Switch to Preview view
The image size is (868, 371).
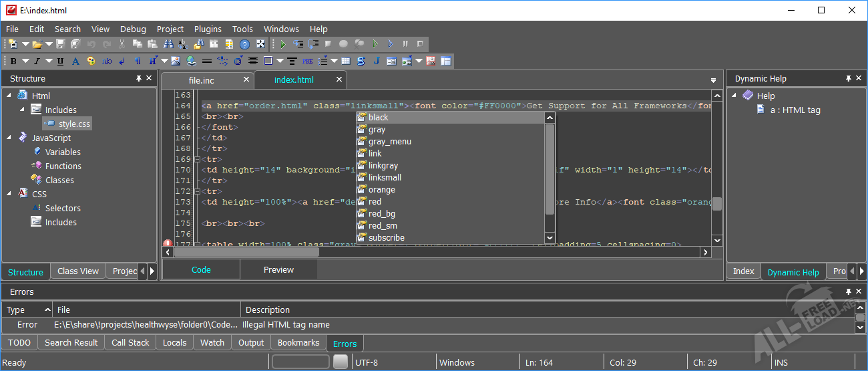pos(278,270)
